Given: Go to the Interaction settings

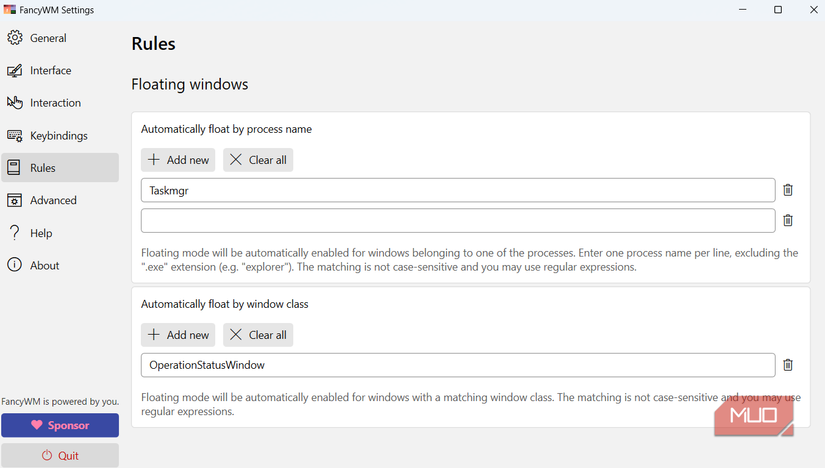Looking at the screenshot, I should [x=55, y=103].
